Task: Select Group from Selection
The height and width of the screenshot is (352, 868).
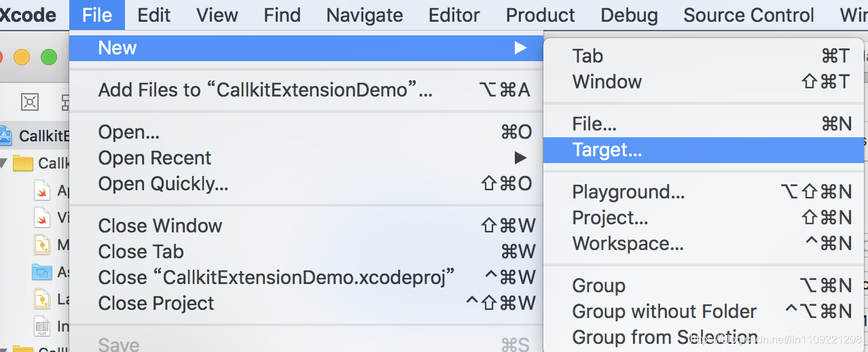Action: pyautogui.click(x=704, y=337)
